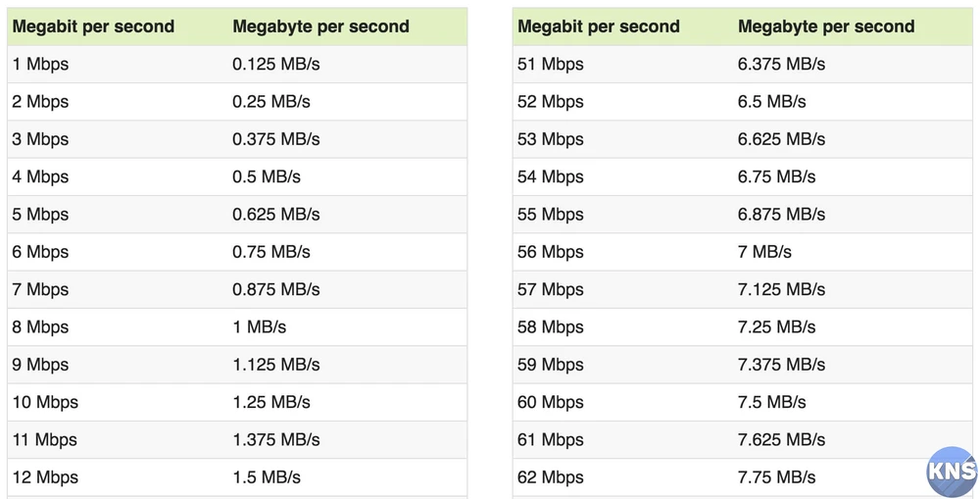
Task: Click the 8 Mbps cell
Action: pyautogui.click(x=40, y=327)
